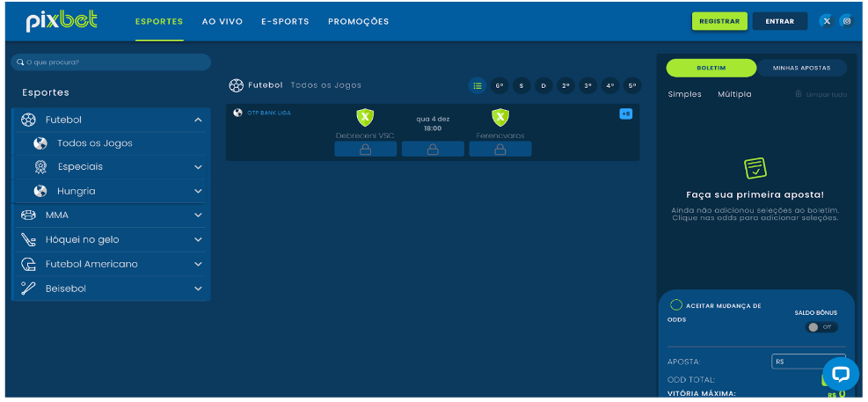
Task: Click the MMA octagon icon
Action: pos(28,215)
